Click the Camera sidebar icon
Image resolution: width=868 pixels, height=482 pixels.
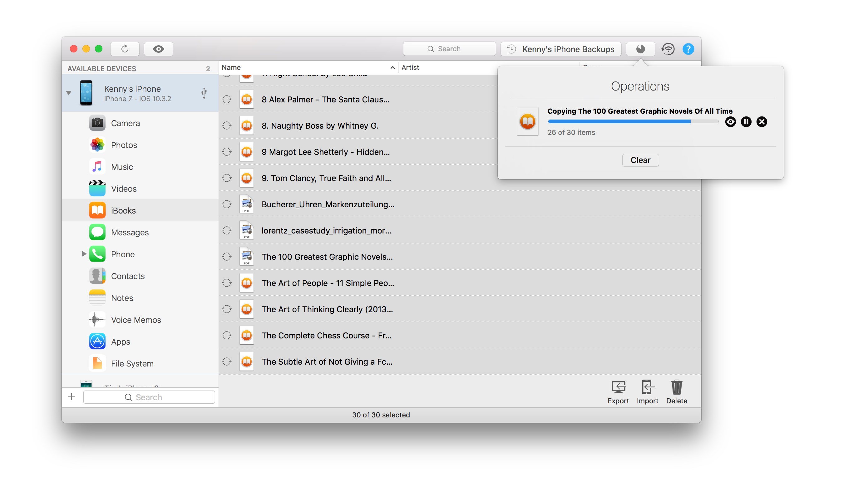click(x=97, y=122)
